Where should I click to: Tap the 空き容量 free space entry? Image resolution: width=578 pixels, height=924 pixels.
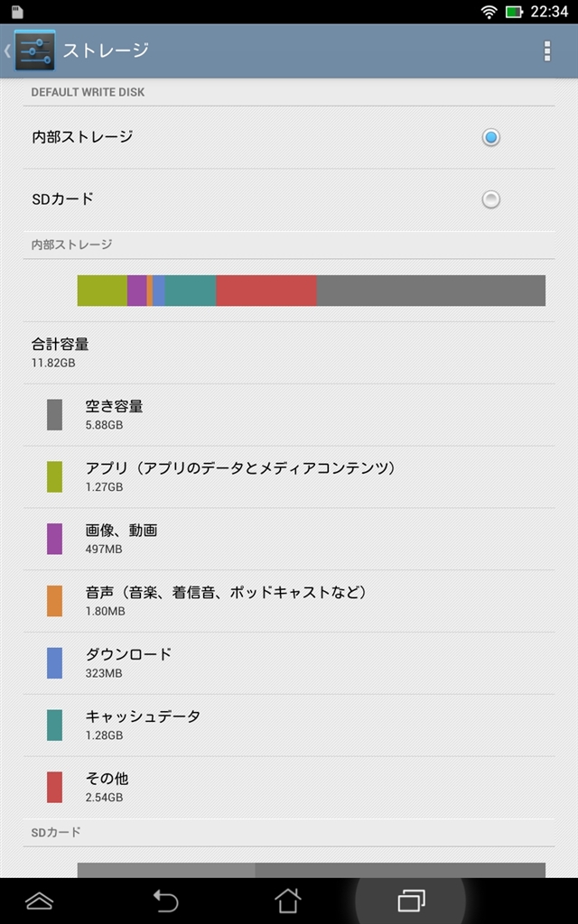[x=114, y=414]
